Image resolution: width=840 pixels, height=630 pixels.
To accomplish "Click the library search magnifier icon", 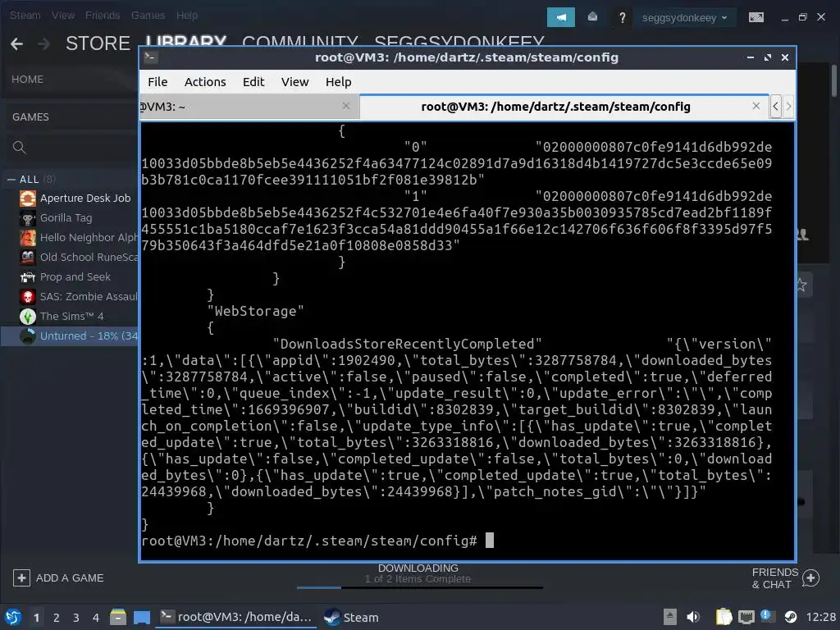I will pos(20,148).
